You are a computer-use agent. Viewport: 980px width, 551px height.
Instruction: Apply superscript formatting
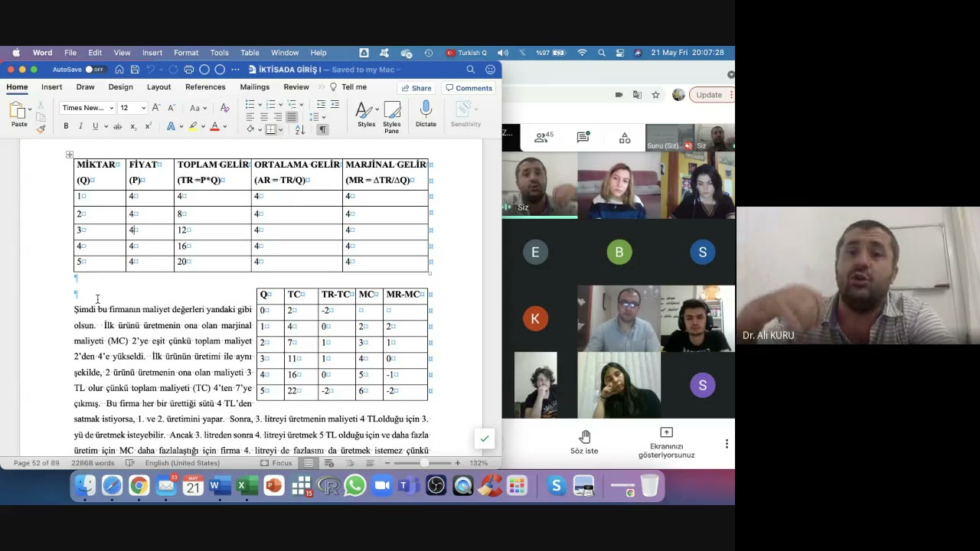148,126
